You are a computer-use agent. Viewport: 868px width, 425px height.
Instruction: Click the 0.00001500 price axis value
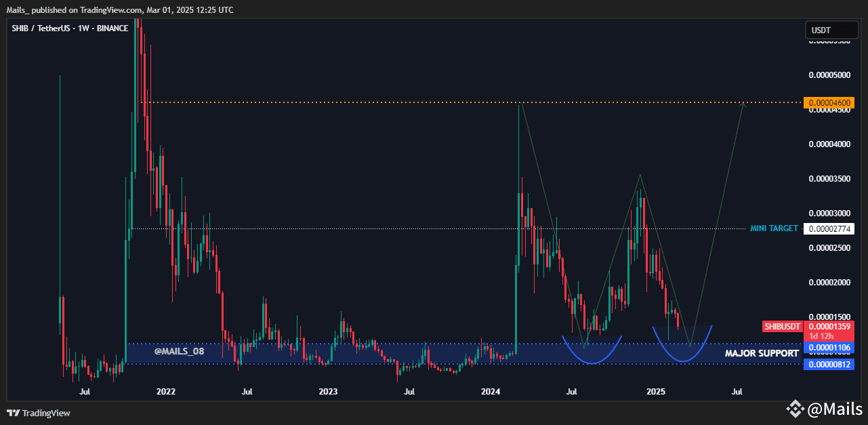click(x=829, y=317)
